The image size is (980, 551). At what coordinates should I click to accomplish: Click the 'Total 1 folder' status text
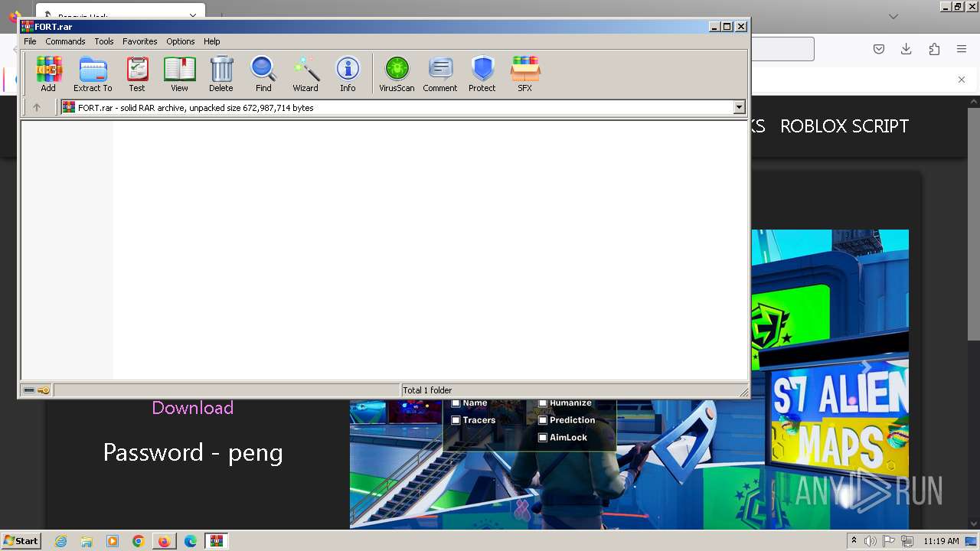(x=427, y=390)
